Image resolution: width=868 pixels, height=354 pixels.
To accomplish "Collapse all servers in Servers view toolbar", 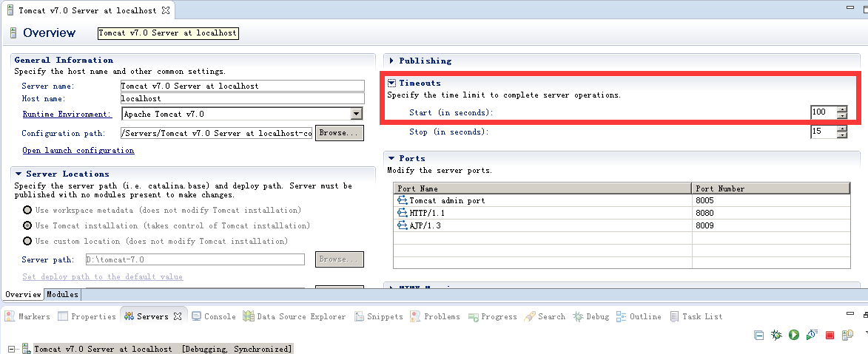I will point(759,335).
